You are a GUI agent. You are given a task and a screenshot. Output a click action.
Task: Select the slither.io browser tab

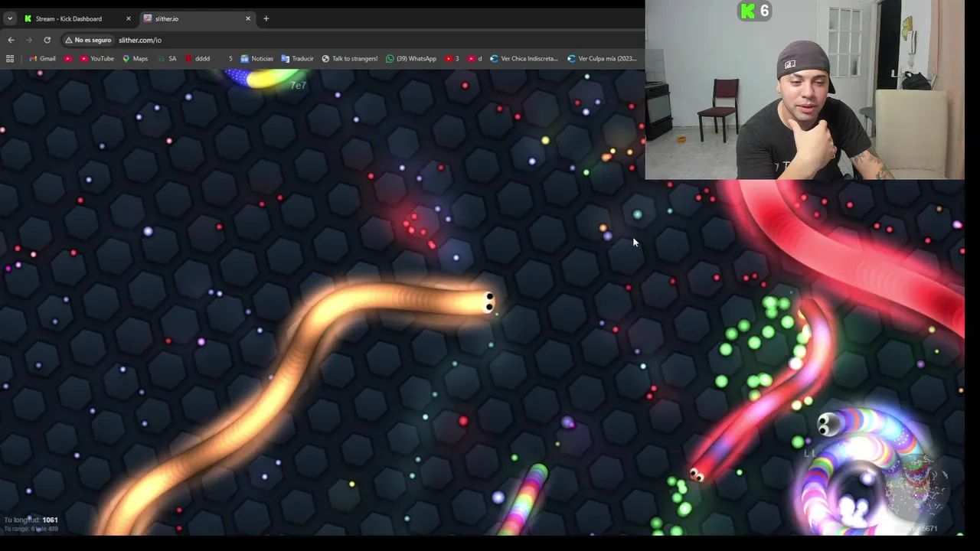197,18
